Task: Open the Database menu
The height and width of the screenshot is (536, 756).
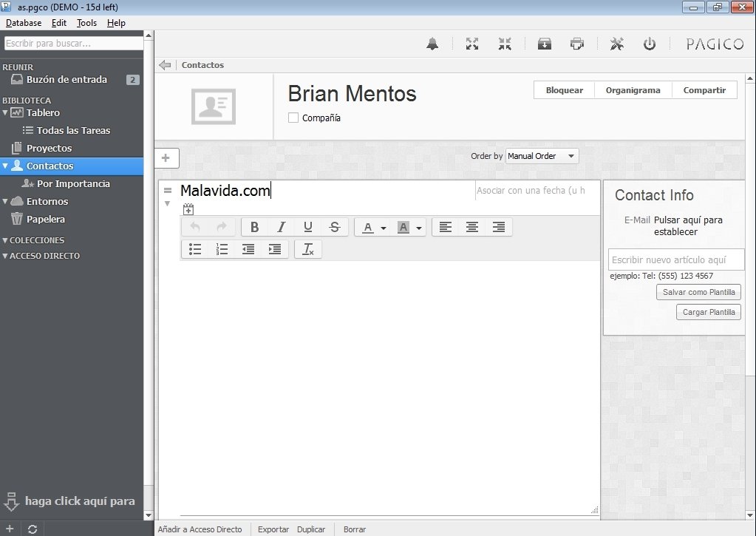Action: point(24,23)
